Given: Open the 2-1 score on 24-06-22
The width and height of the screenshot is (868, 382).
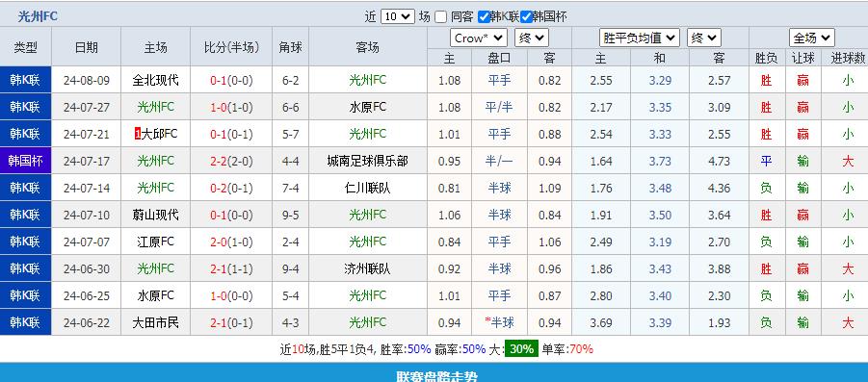Looking at the screenshot, I should point(219,323).
